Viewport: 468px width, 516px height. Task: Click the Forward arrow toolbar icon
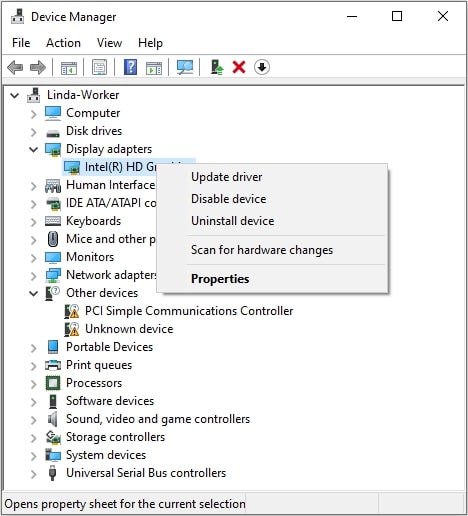point(38,68)
